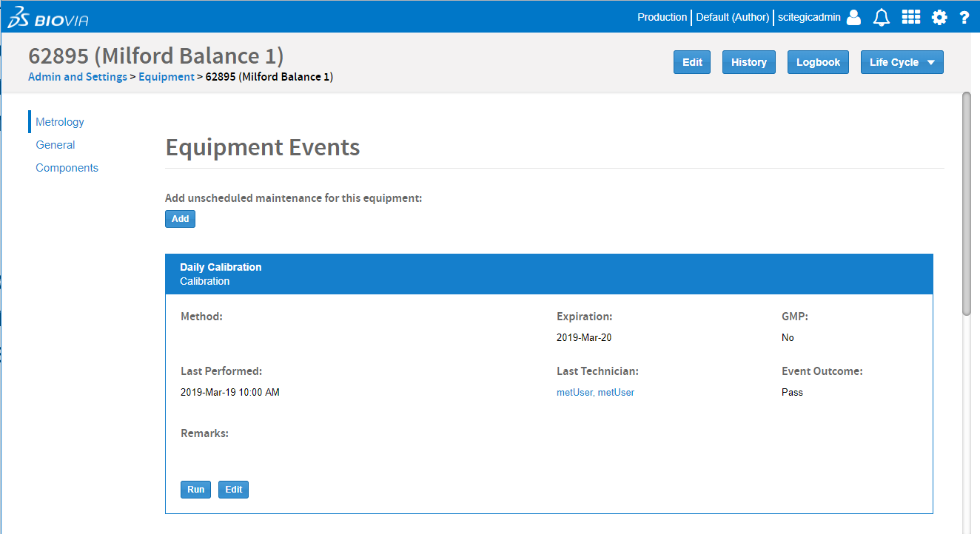Open the applications grid icon
980x534 pixels.
click(910, 18)
